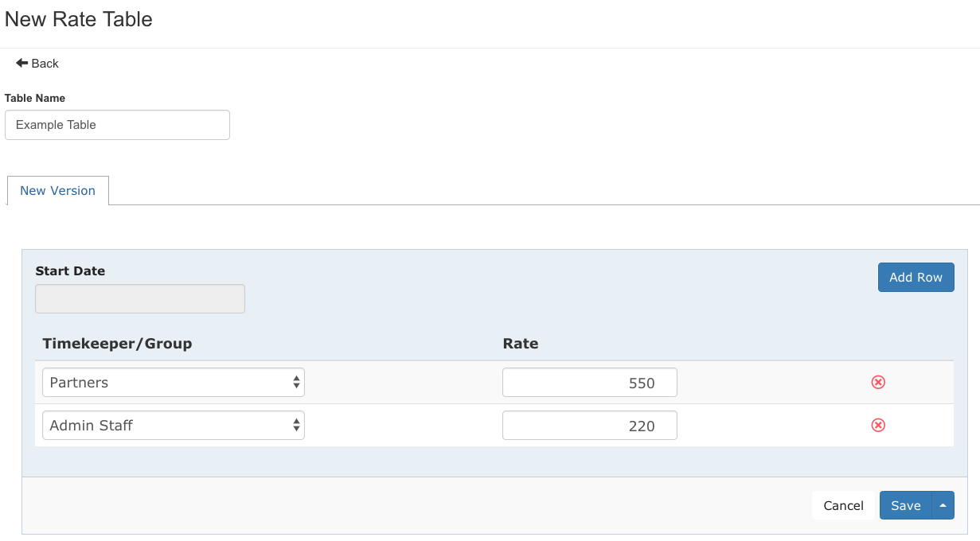Delete the Partners rate row

click(878, 382)
